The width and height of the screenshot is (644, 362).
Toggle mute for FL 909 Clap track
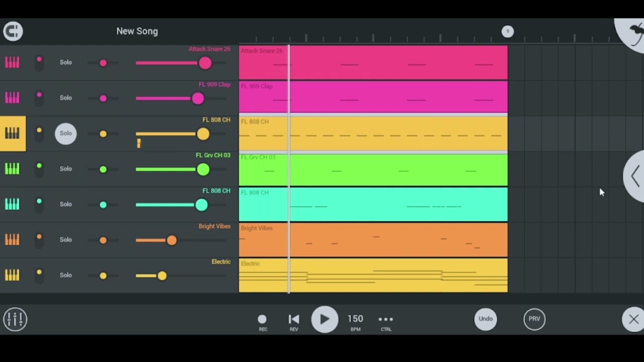(x=39, y=98)
